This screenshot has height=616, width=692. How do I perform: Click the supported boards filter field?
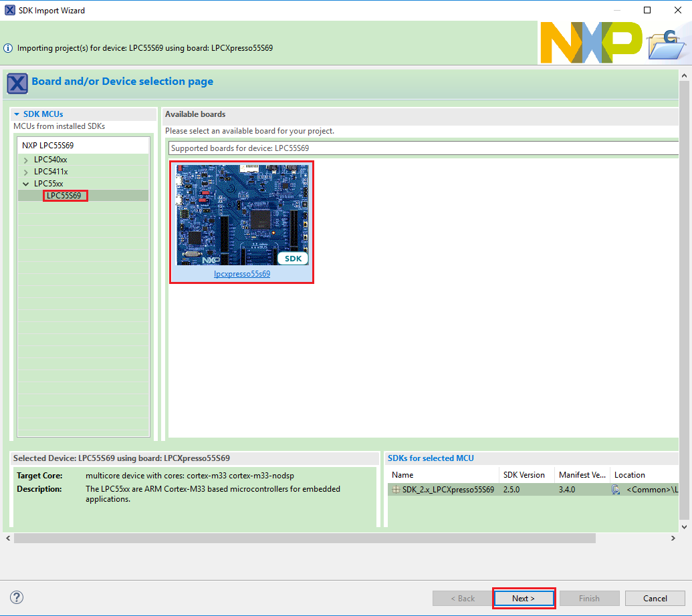click(421, 148)
